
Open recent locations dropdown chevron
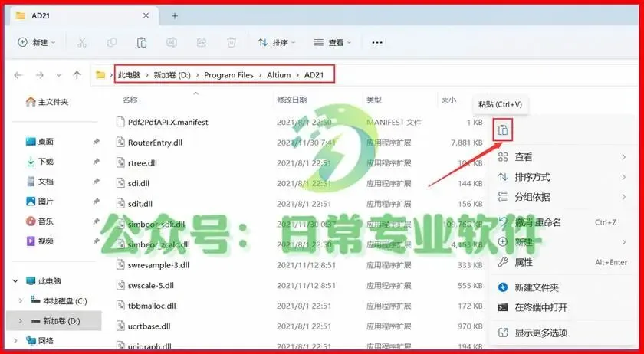click(59, 75)
